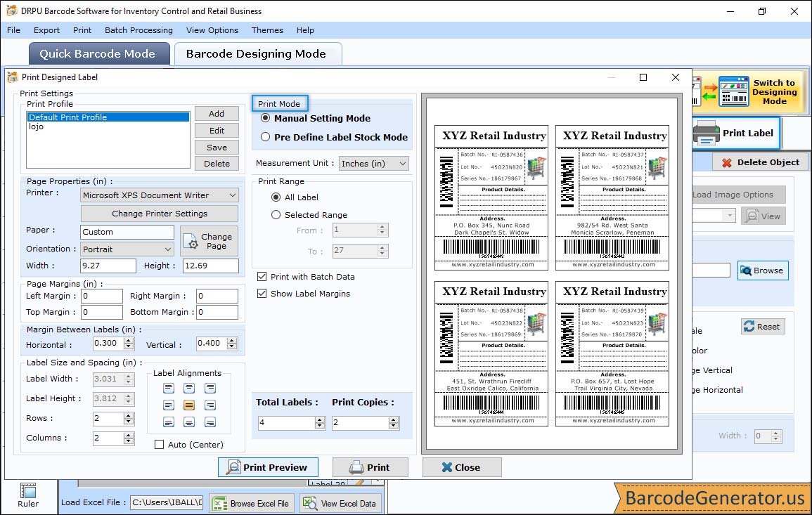Choose the All Label print range option
This screenshot has height=515, width=812.
(x=276, y=197)
